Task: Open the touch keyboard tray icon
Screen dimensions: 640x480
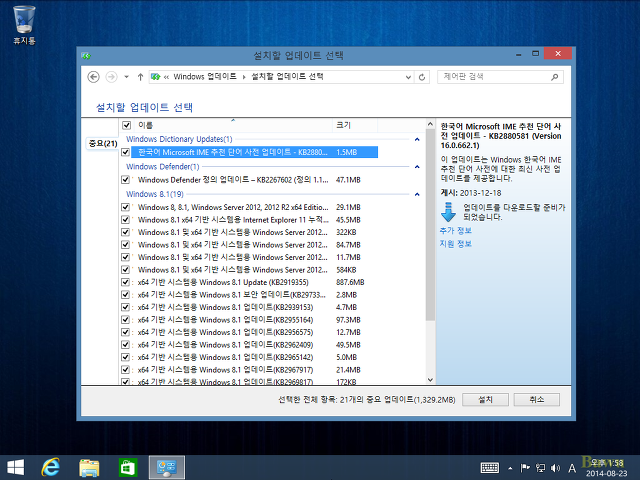Action: point(489,468)
